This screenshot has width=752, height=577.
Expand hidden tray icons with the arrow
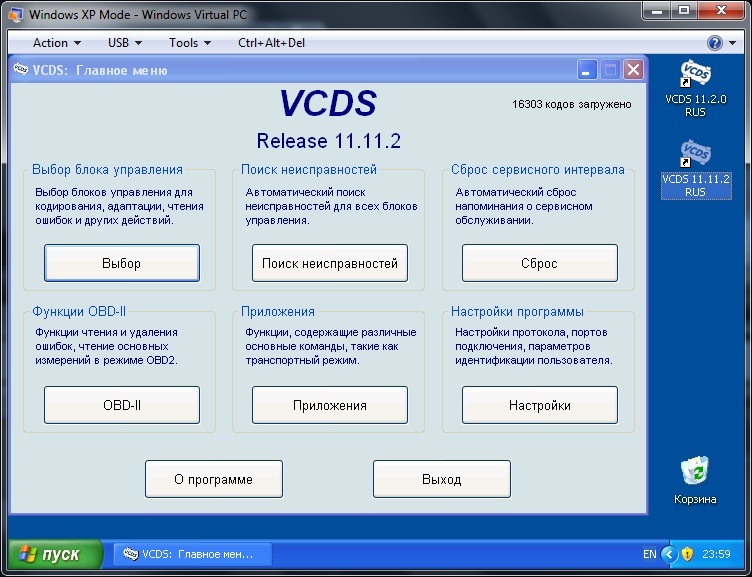coord(669,554)
